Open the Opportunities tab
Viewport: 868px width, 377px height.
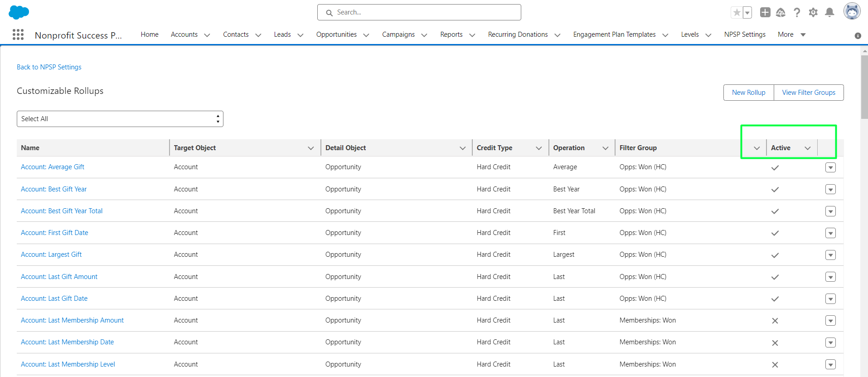336,34
